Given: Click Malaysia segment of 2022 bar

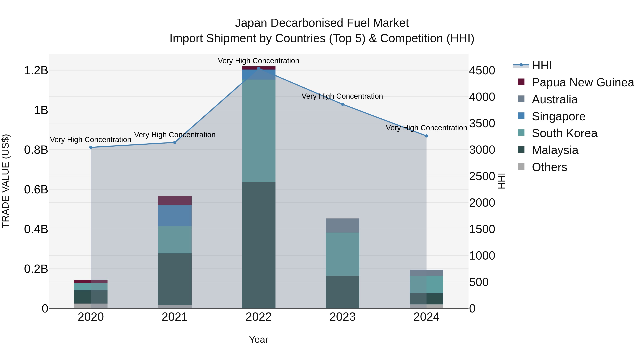Looking at the screenshot, I should click(x=258, y=245).
